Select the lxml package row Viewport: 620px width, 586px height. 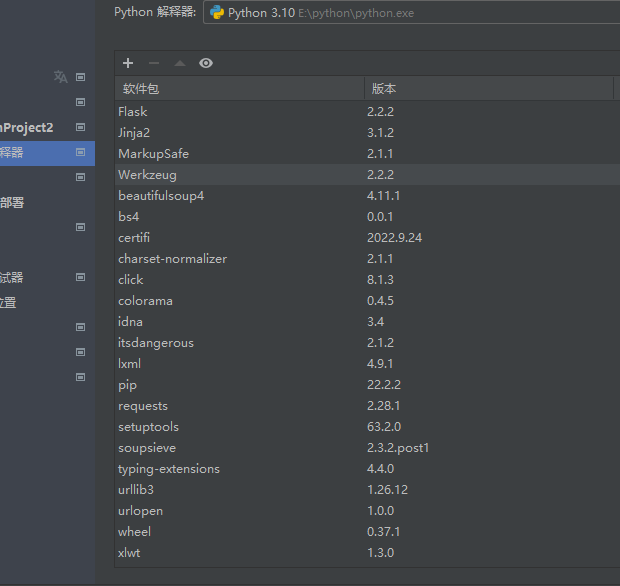367,363
